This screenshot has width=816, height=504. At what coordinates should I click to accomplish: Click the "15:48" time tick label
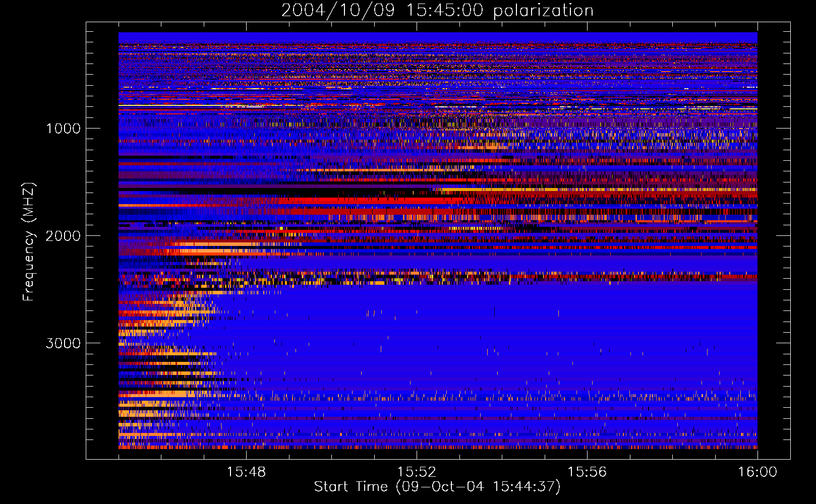coord(246,472)
